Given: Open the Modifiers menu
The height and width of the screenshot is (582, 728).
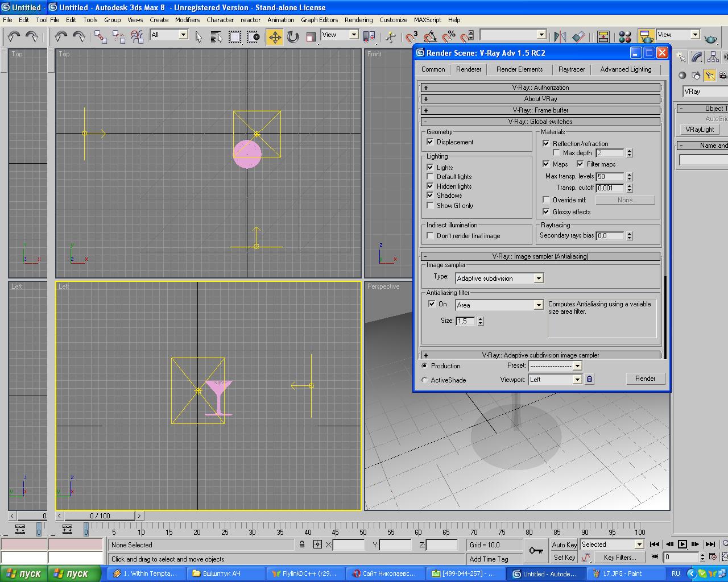Looking at the screenshot, I should tap(188, 20).
